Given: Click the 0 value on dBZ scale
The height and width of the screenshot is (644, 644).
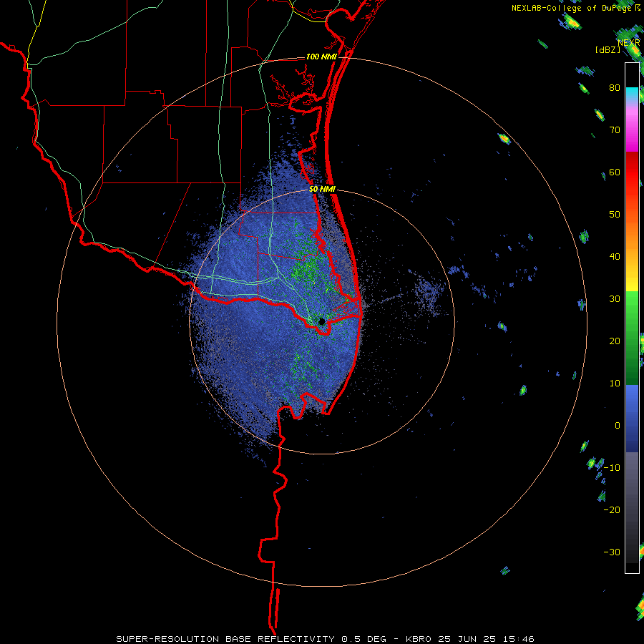Looking at the screenshot, I should (x=618, y=426).
